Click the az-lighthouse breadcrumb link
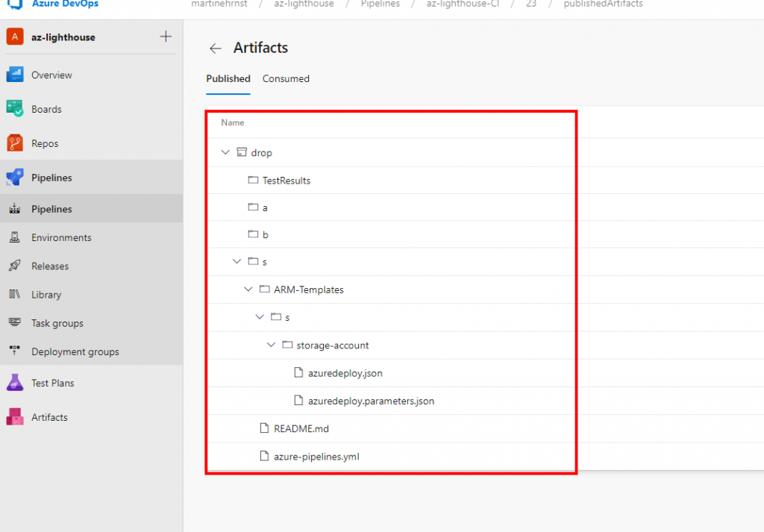The image size is (764, 532). point(304,4)
